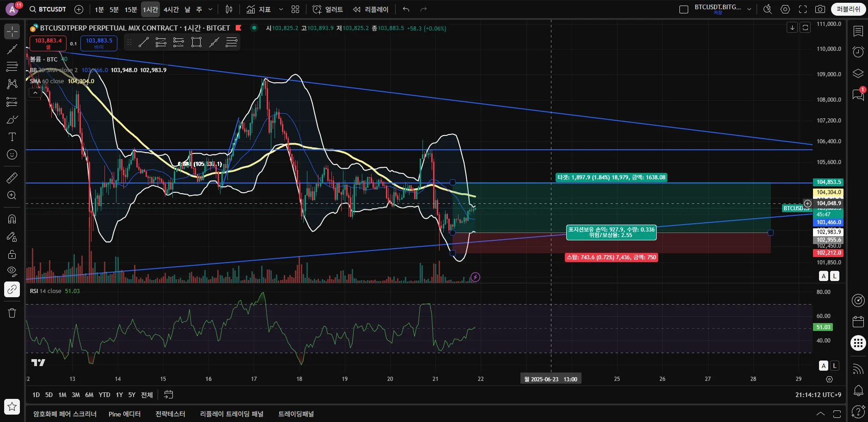Open the chat messages panel

(x=858, y=95)
